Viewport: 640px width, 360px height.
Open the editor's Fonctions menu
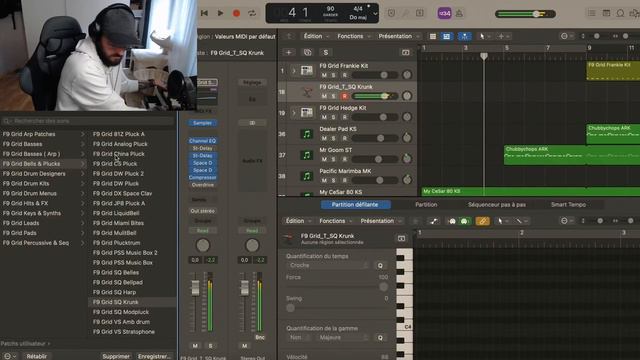point(336,221)
